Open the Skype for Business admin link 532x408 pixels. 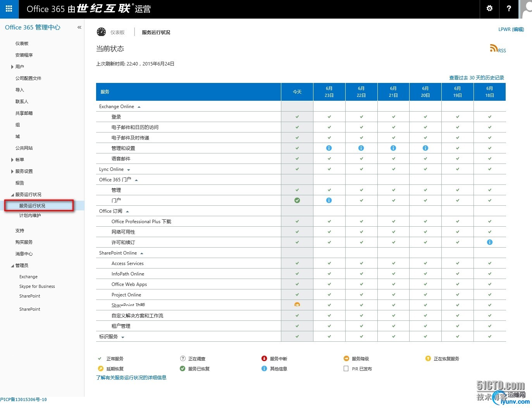[37, 286]
